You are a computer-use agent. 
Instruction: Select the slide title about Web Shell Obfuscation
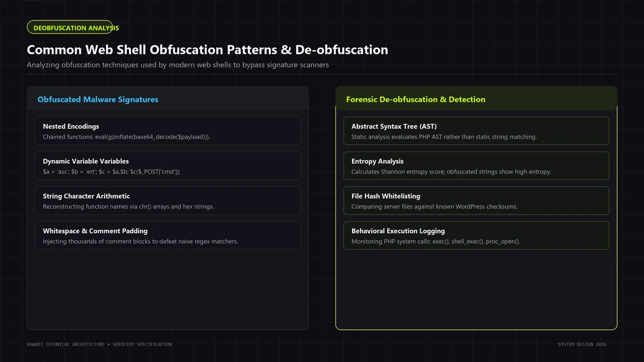pos(207,50)
